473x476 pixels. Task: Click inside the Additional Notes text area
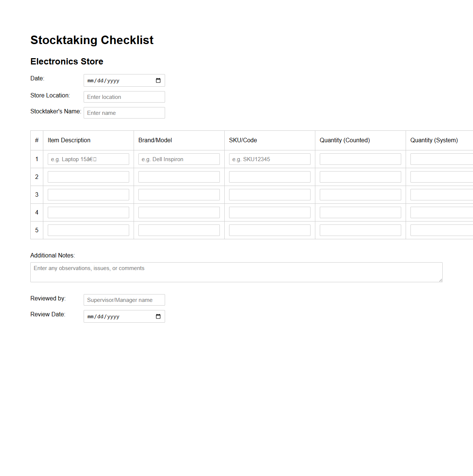point(236,272)
